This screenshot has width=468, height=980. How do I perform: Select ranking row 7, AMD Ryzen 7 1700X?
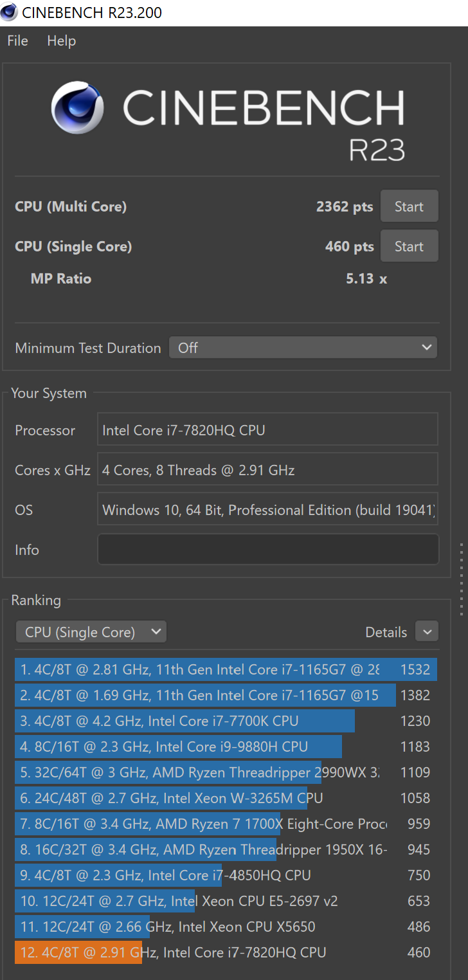click(x=226, y=824)
